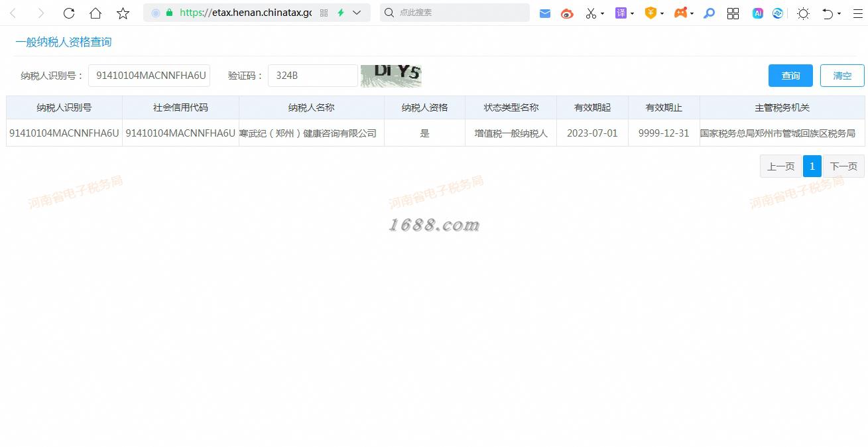Click the green lock security icon

pyautogui.click(x=170, y=13)
